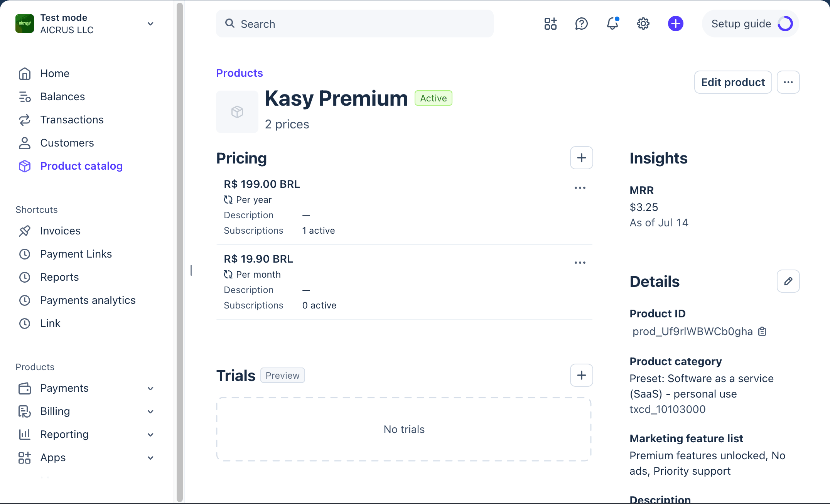Open Payments analytics shortcut
Image resolution: width=830 pixels, height=504 pixels.
tap(88, 300)
